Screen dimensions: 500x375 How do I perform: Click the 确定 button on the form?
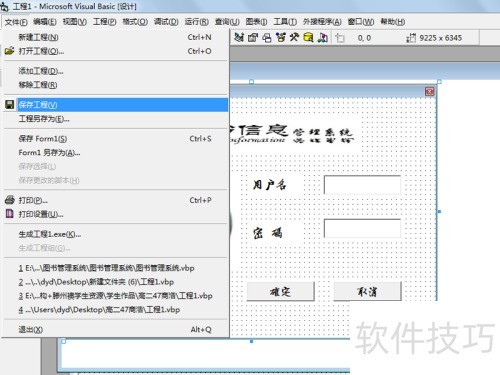pos(280,292)
